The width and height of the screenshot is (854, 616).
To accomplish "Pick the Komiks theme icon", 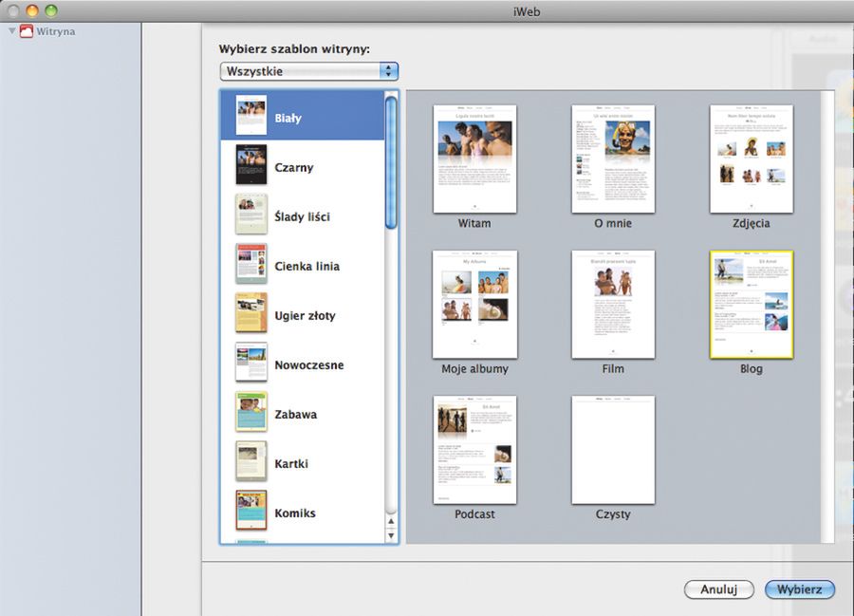I will pyautogui.click(x=251, y=510).
